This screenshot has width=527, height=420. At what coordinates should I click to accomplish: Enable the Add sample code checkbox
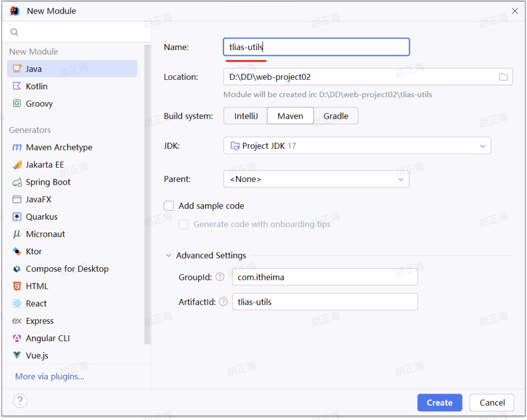click(x=169, y=206)
